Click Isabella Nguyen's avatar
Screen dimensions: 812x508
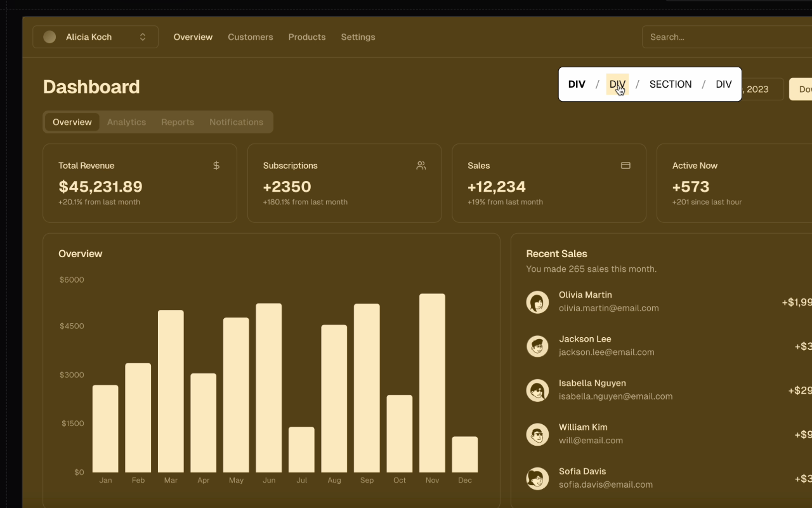tap(537, 391)
